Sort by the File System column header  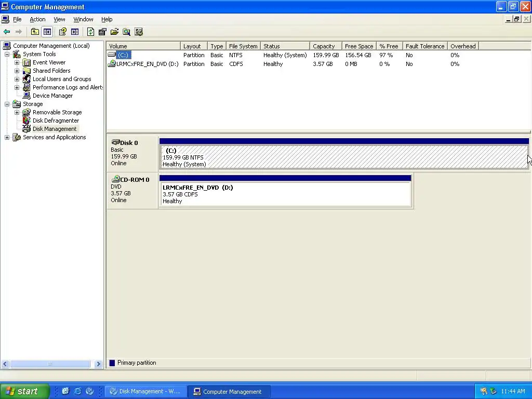[x=243, y=46]
